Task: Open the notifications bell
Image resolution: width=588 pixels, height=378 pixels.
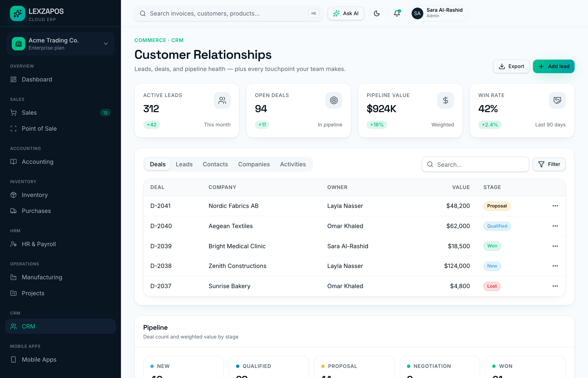Action: click(397, 13)
